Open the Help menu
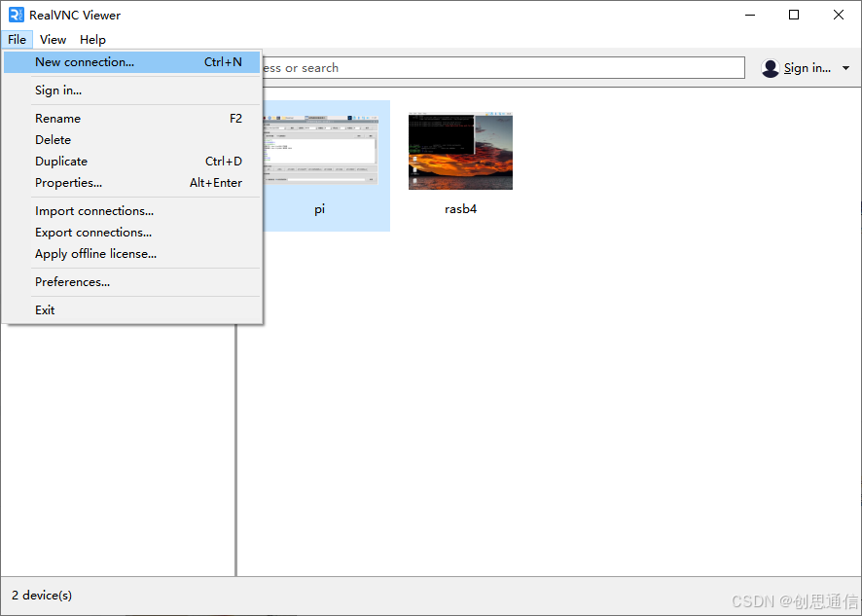This screenshot has height=616, width=862. click(x=92, y=40)
